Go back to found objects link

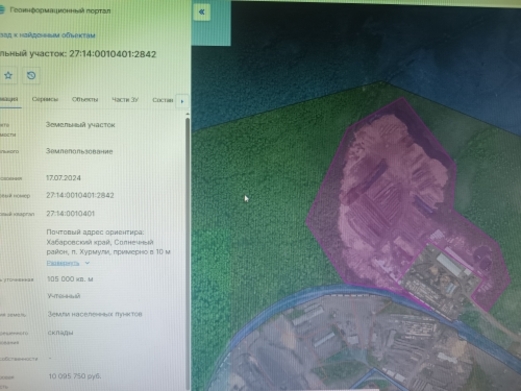coord(47,35)
